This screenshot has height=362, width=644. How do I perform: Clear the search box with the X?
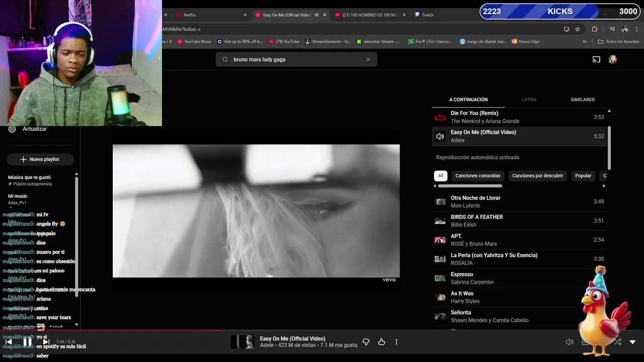click(368, 59)
